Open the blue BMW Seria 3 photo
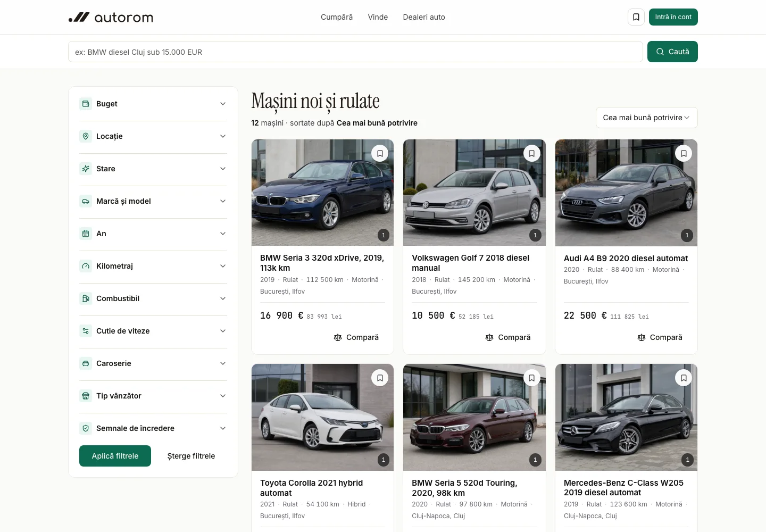This screenshot has width=766, height=532. [x=322, y=193]
